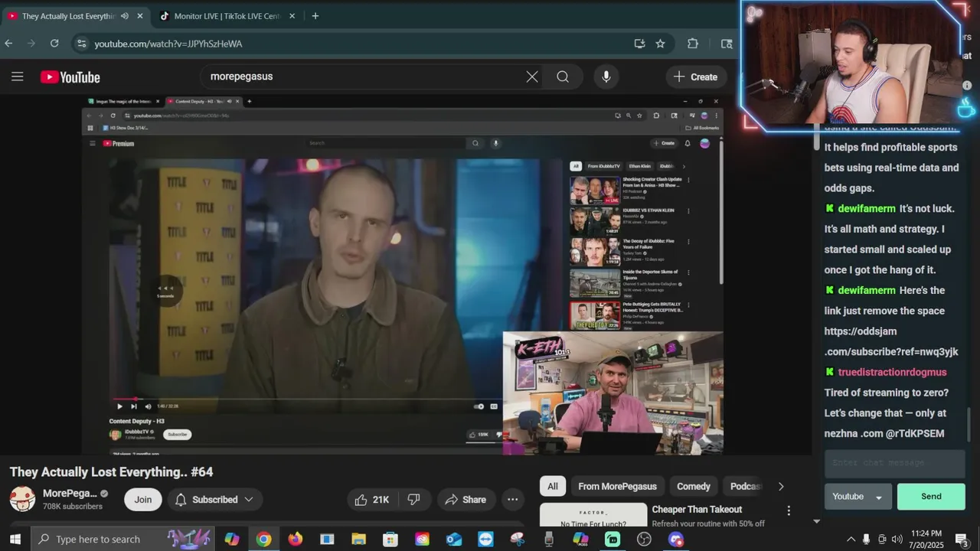Open File Explorer from the taskbar
This screenshot has width=980, height=551.
point(358,540)
